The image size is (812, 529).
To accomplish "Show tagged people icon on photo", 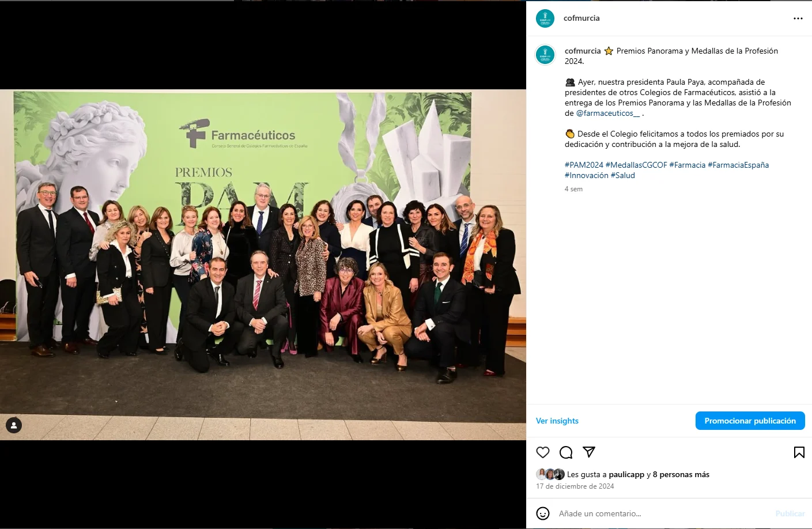I will [x=14, y=425].
